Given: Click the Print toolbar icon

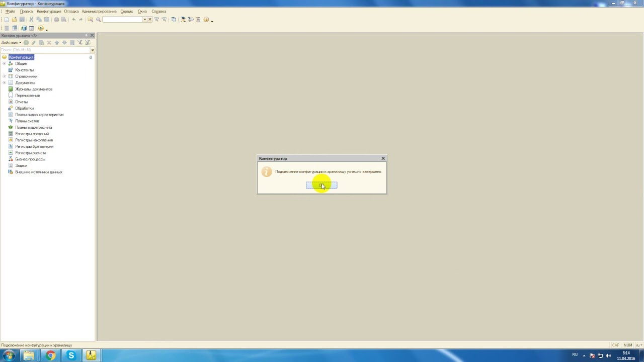Looking at the screenshot, I should (x=56, y=20).
